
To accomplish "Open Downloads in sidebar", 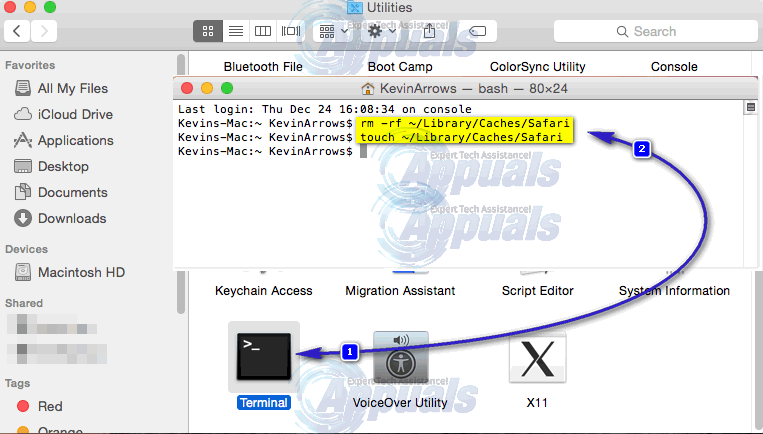I will coord(60,218).
